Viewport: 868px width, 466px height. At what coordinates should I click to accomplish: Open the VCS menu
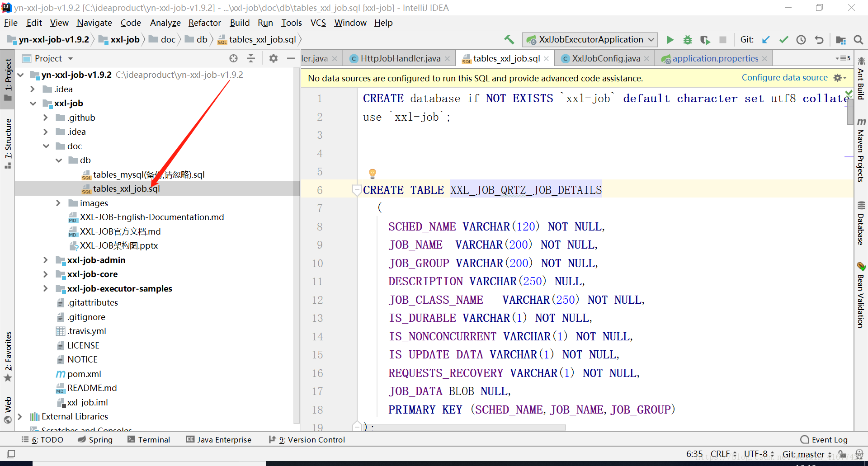[318, 23]
